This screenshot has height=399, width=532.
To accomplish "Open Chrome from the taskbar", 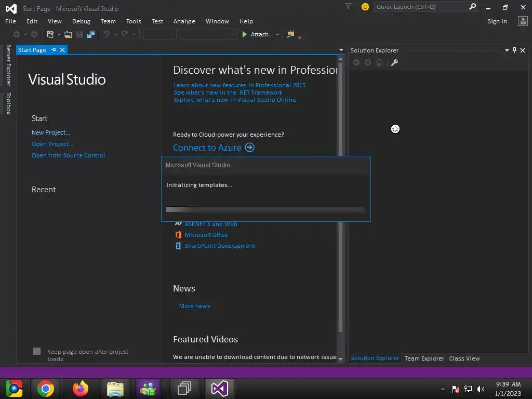I will pyautogui.click(x=46, y=389).
